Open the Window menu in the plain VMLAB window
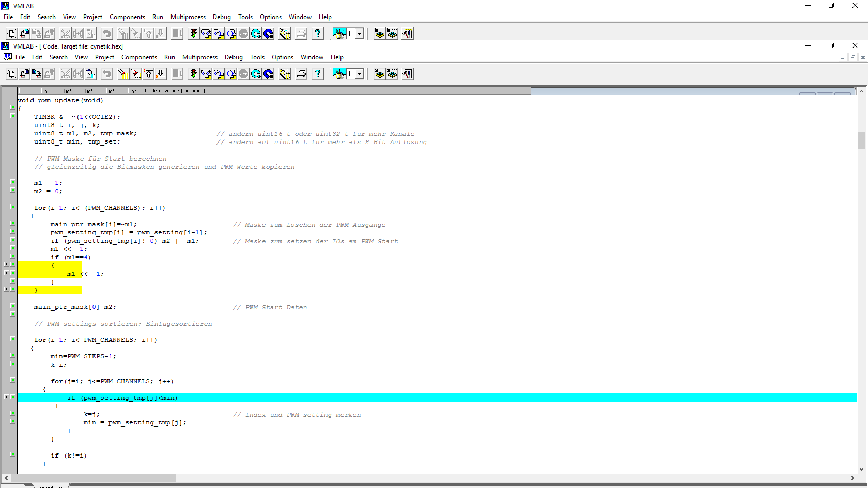The image size is (868, 488). point(300,17)
